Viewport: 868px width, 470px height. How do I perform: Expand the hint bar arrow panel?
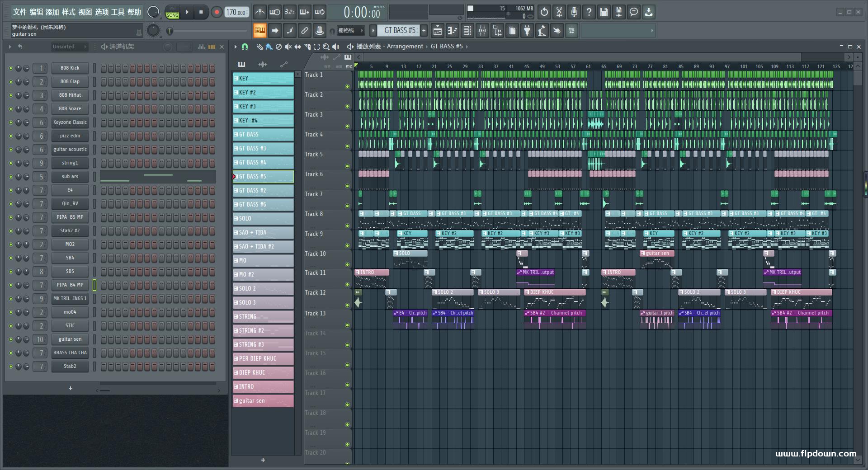tap(652, 31)
